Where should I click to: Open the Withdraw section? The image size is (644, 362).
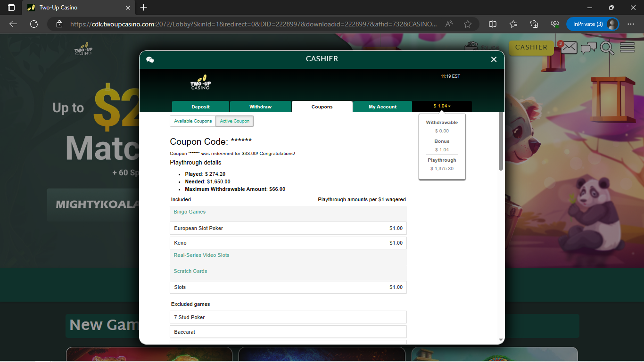(x=261, y=107)
